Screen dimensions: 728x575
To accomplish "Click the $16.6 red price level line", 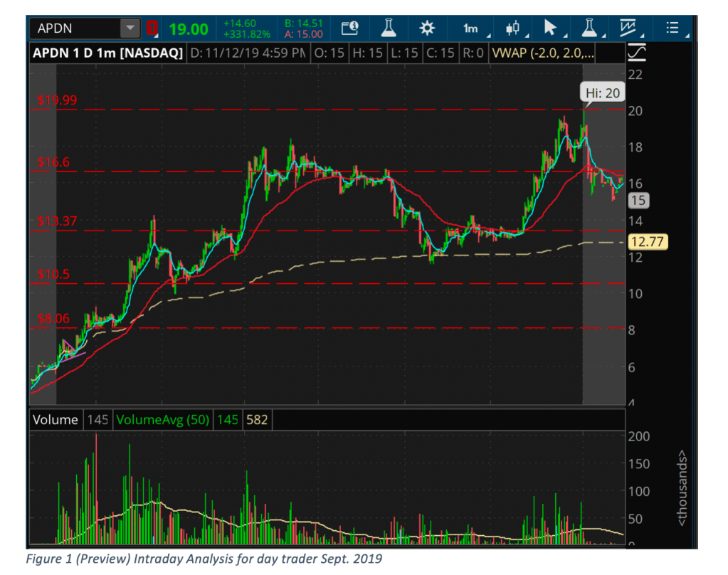I will click(x=285, y=172).
